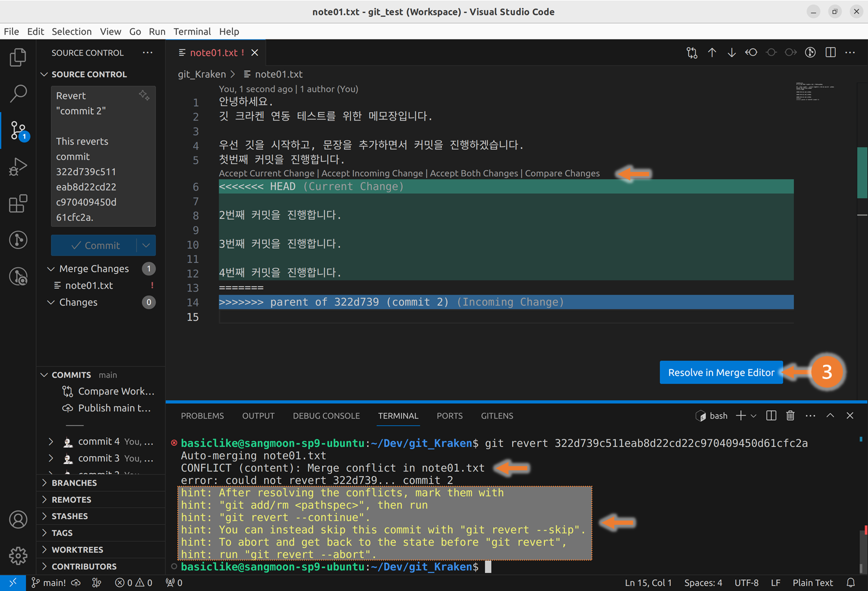
Task: Open notifications bell in status bar
Action: tap(851, 583)
